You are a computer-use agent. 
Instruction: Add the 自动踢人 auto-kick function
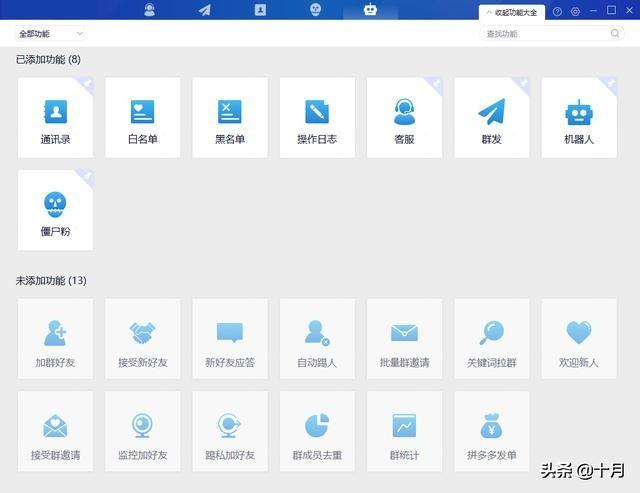pos(317,339)
